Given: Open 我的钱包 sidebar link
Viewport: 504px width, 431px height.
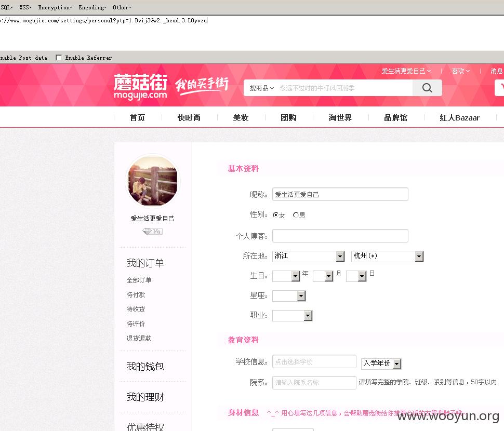Looking at the screenshot, I should coord(145,366).
